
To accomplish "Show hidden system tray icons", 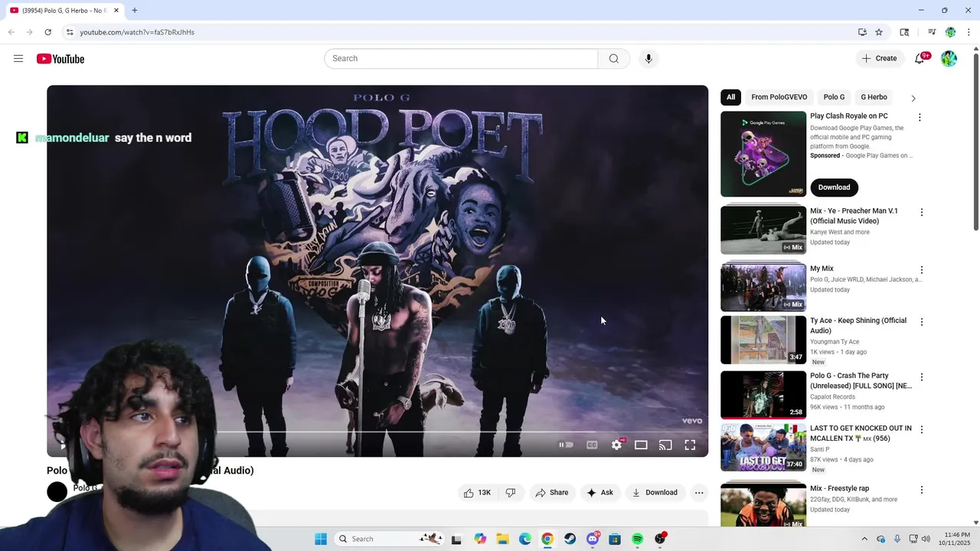I will tap(864, 539).
